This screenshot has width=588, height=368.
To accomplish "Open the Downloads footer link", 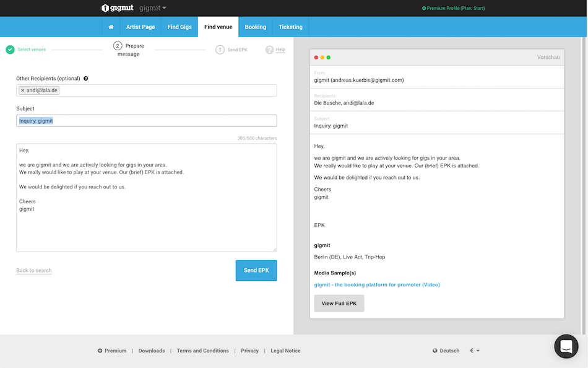I will click(152, 351).
